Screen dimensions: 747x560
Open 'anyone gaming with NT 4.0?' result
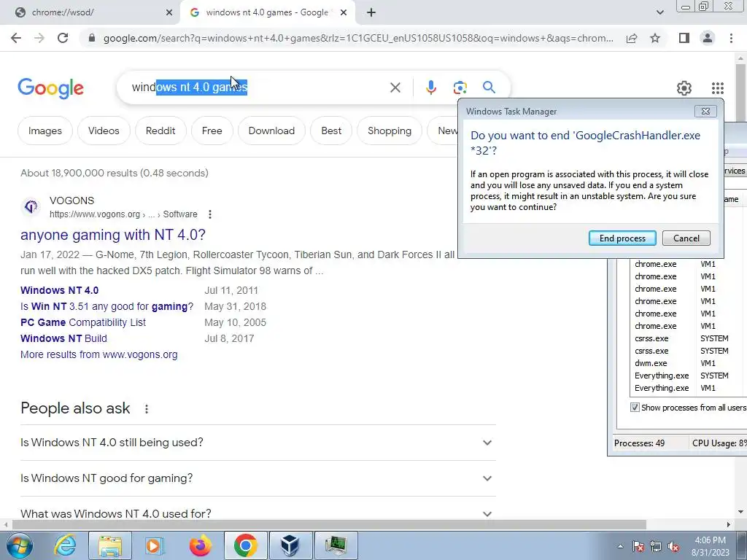click(x=113, y=235)
